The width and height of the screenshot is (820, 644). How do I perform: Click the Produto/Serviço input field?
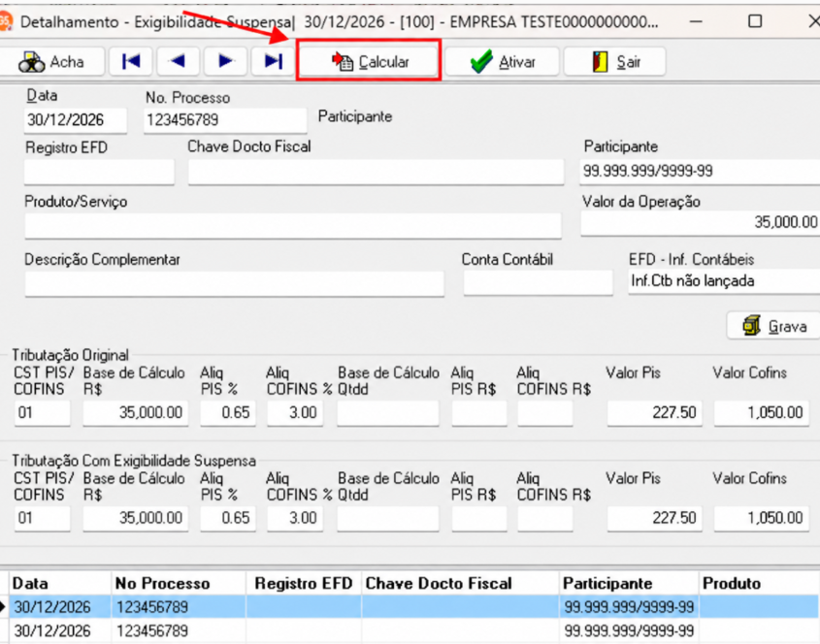(293, 225)
